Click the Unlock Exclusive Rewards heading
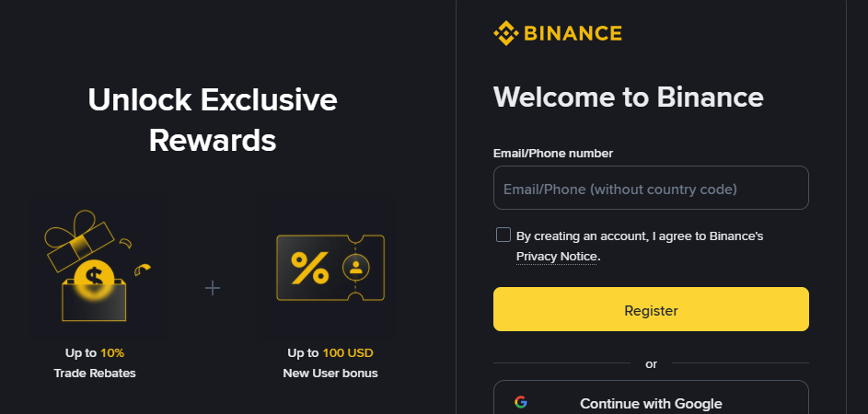868x414 pixels. coord(213,121)
